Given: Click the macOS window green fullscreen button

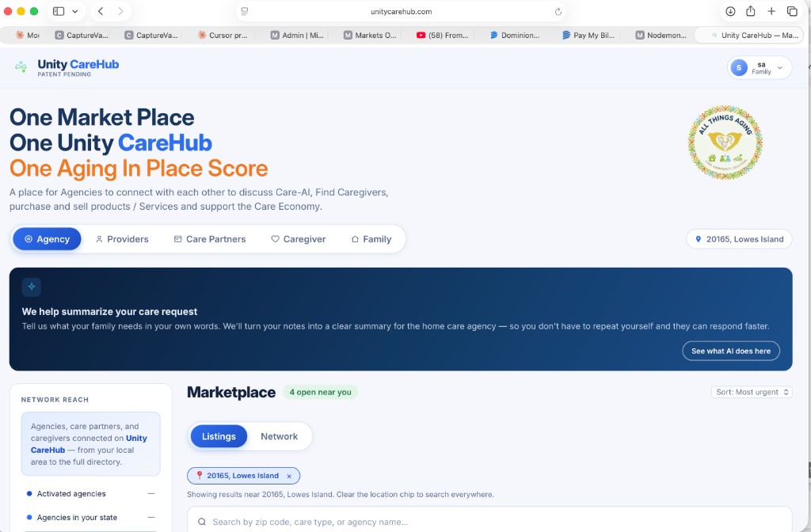Looking at the screenshot, I should click(34, 11).
